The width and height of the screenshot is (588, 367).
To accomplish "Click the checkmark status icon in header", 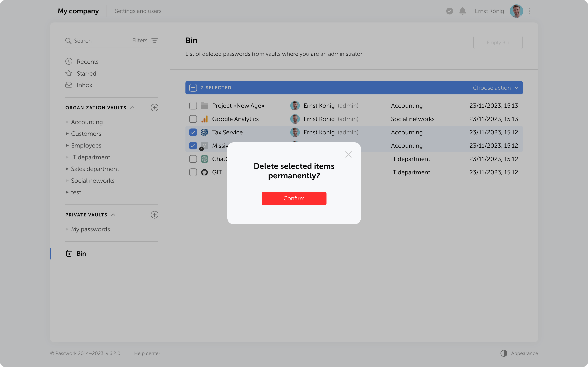I will click(x=449, y=11).
